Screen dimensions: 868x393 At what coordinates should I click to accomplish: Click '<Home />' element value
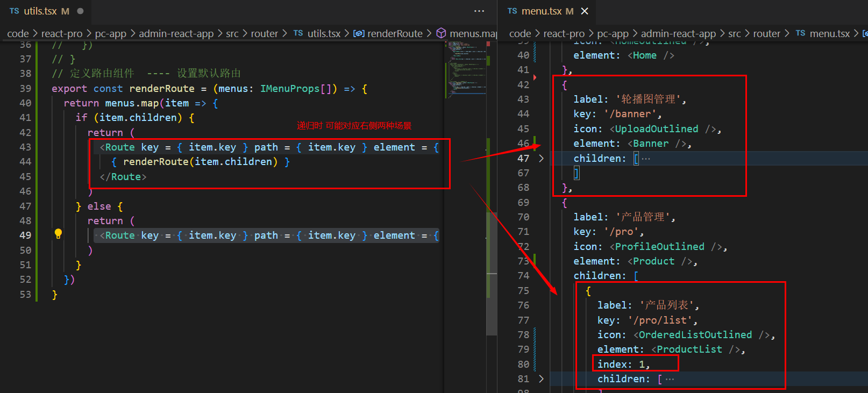pos(651,55)
